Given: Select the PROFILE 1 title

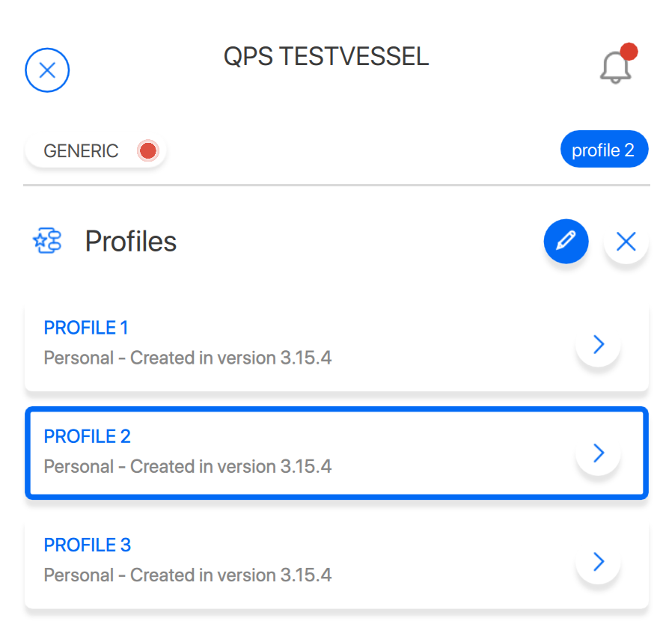Looking at the screenshot, I should (86, 328).
